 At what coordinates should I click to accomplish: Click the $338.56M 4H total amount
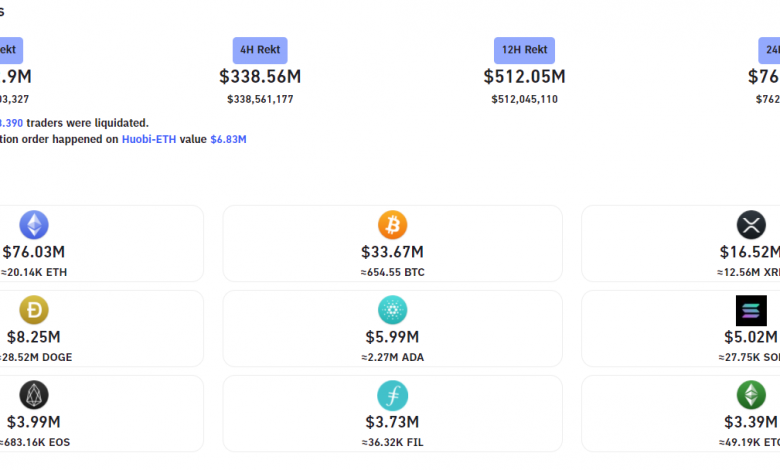click(260, 77)
